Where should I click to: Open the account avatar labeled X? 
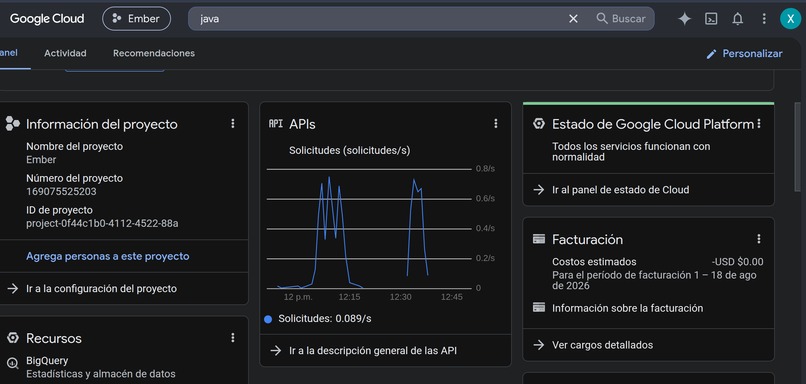tap(790, 19)
